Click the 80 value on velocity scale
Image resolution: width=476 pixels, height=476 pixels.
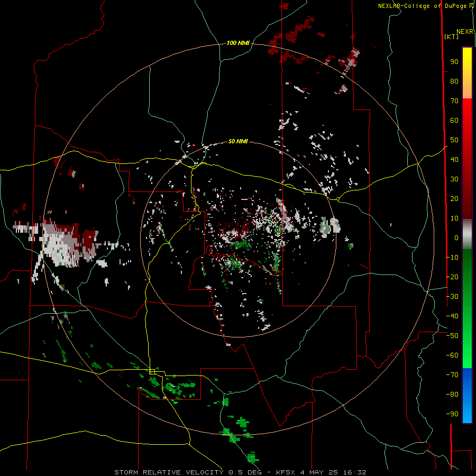click(454, 81)
